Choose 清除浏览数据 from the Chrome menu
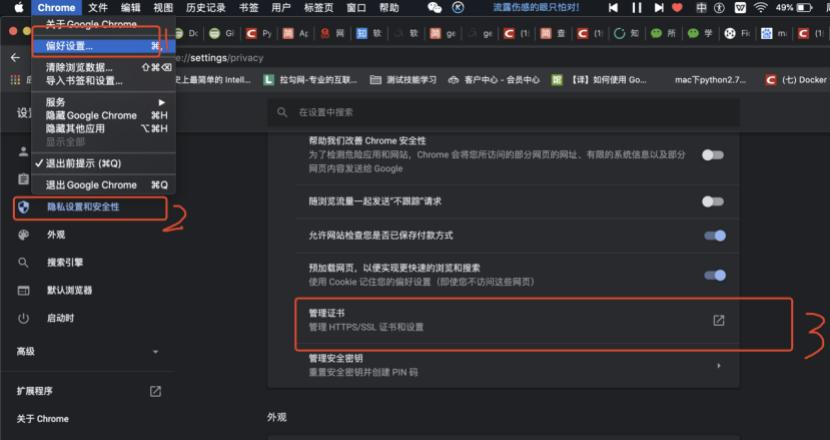This screenshot has width=830, height=440. click(x=104, y=67)
